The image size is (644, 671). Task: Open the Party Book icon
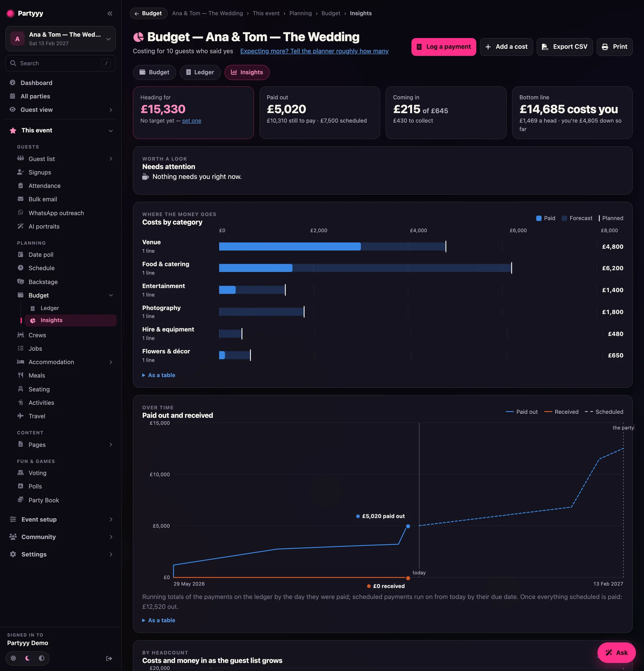click(x=20, y=500)
